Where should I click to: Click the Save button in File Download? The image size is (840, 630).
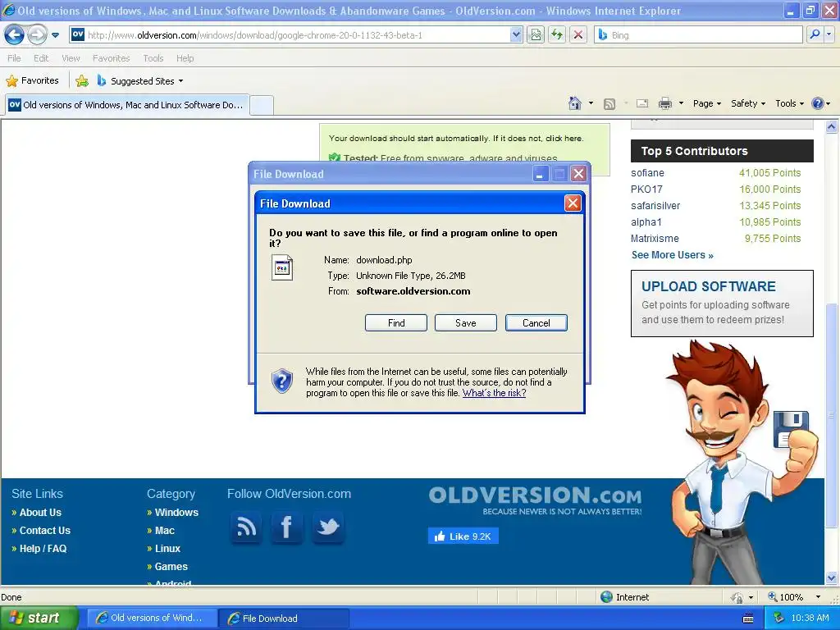[466, 323]
